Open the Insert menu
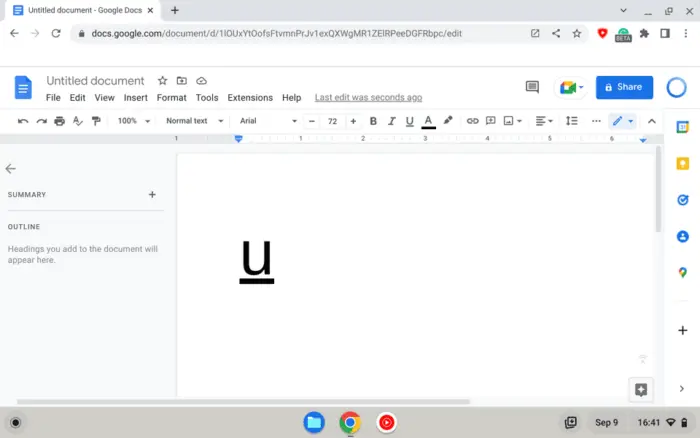This screenshot has width=700, height=438. pyautogui.click(x=136, y=98)
